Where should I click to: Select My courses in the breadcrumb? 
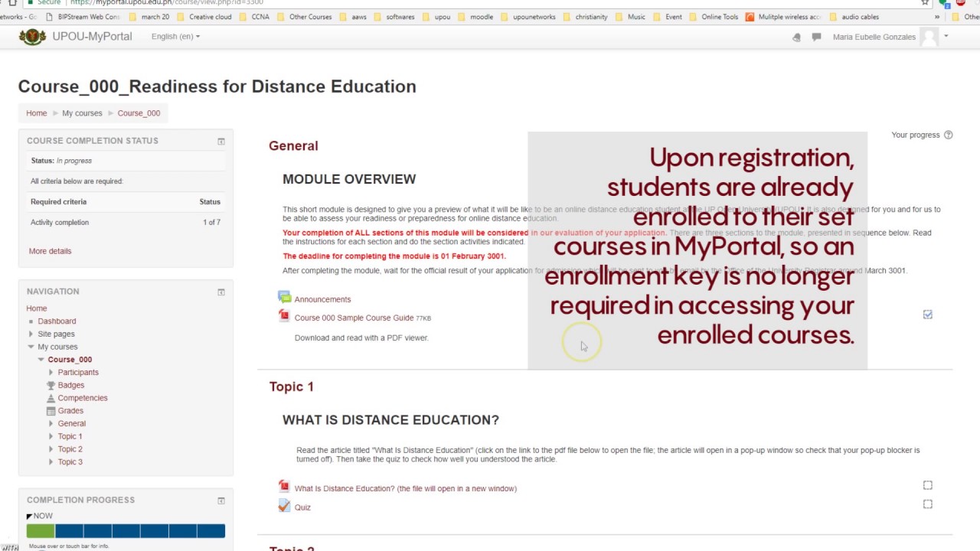click(82, 113)
